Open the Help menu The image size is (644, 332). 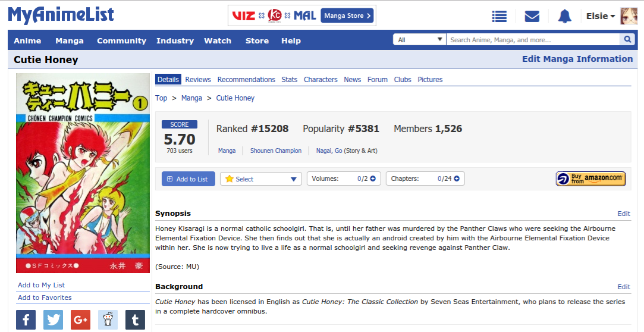291,40
